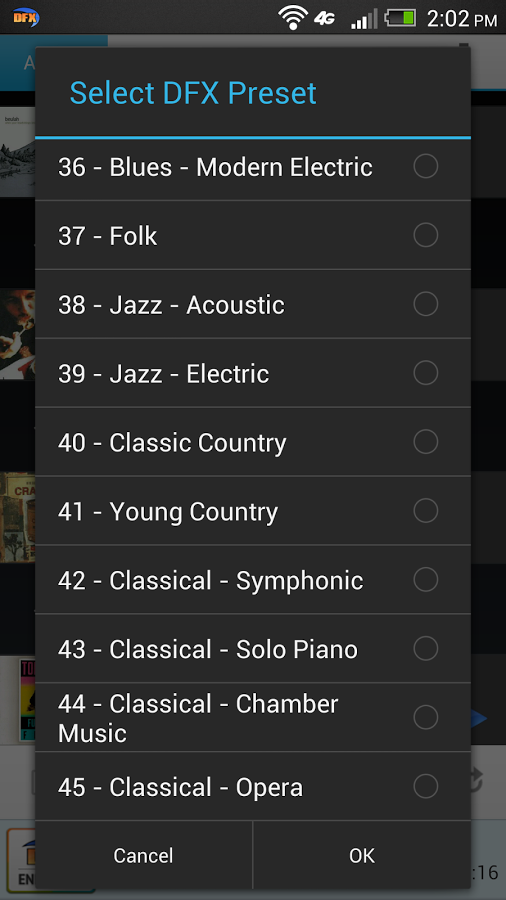Screen dimensions: 506x900
Task: Choose 39 - Jazz - Electric preset
Action: [252, 373]
